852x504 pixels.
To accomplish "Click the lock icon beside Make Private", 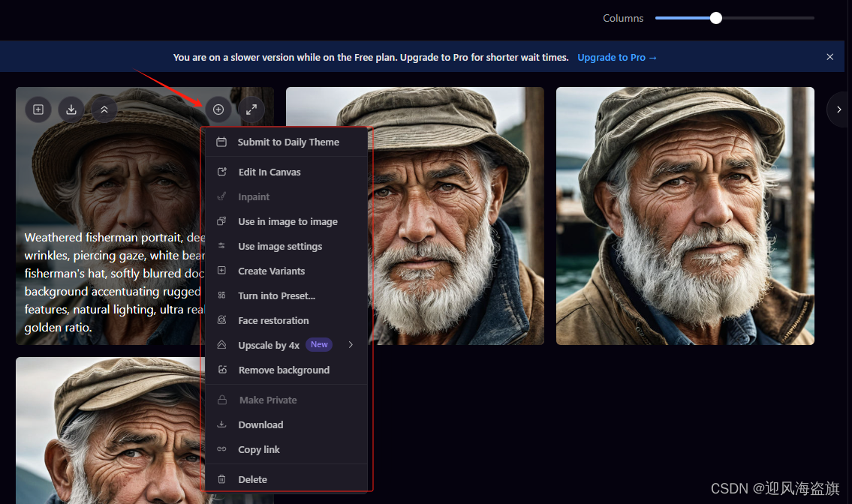I will tap(221, 400).
